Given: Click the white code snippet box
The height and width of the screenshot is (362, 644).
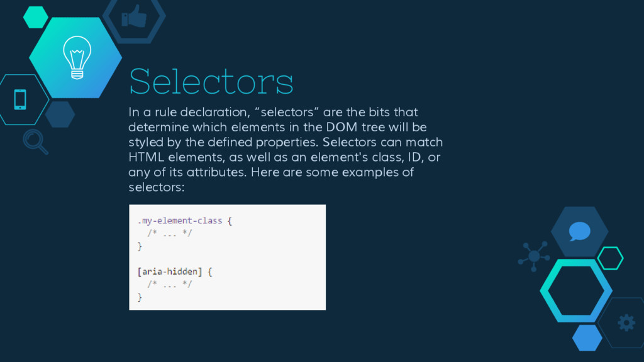Looking at the screenshot, I should (227, 257).
